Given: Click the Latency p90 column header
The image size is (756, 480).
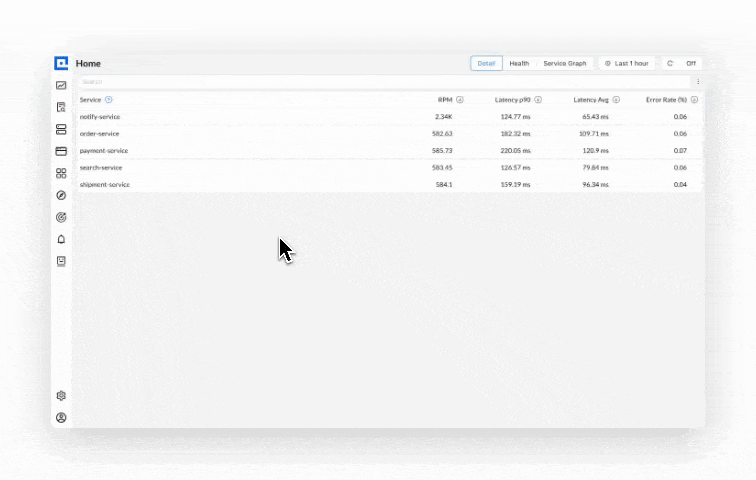Looking at the screenshot, I should pos(513,100).
